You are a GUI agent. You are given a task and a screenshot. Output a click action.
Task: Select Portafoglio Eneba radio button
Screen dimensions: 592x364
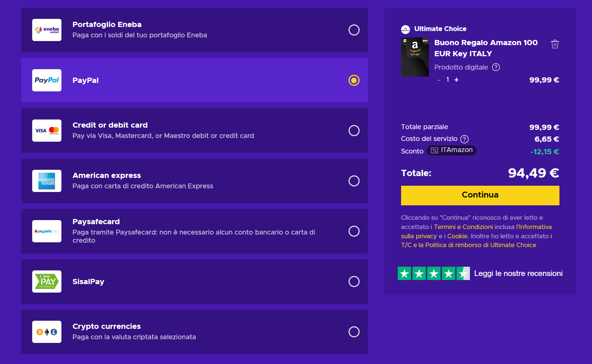[354, 30]
